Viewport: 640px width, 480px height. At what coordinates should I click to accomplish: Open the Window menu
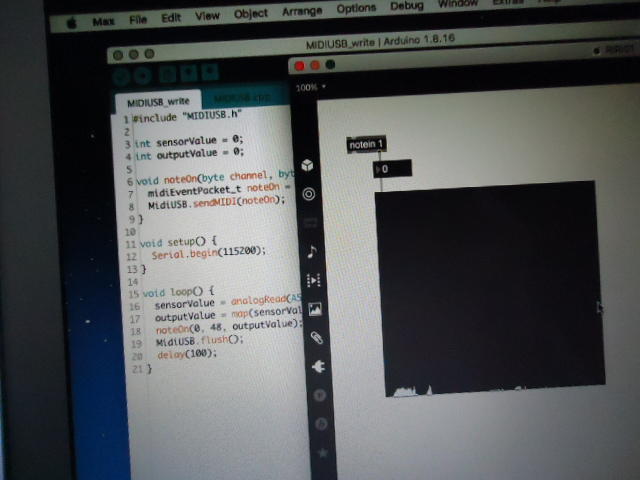coord(458,4)
